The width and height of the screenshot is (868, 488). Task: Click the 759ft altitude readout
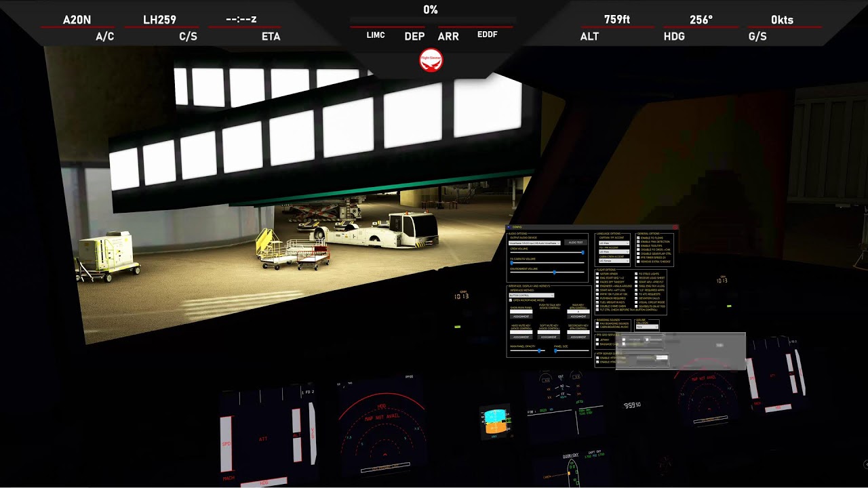coord(617,20)
